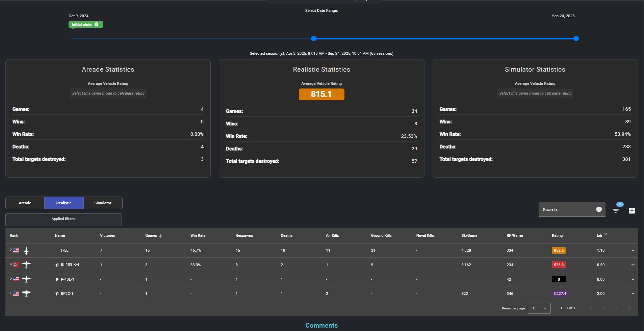Click the BF2C-1 plane icon
The width and height of the screenshot is (644, 331).
tap(26, 294)
